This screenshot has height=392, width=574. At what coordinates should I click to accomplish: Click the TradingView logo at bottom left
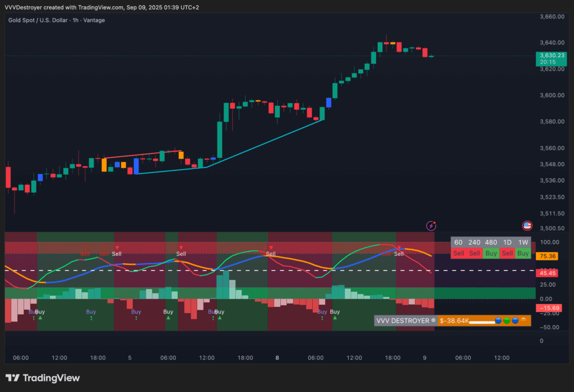[43, 378]
